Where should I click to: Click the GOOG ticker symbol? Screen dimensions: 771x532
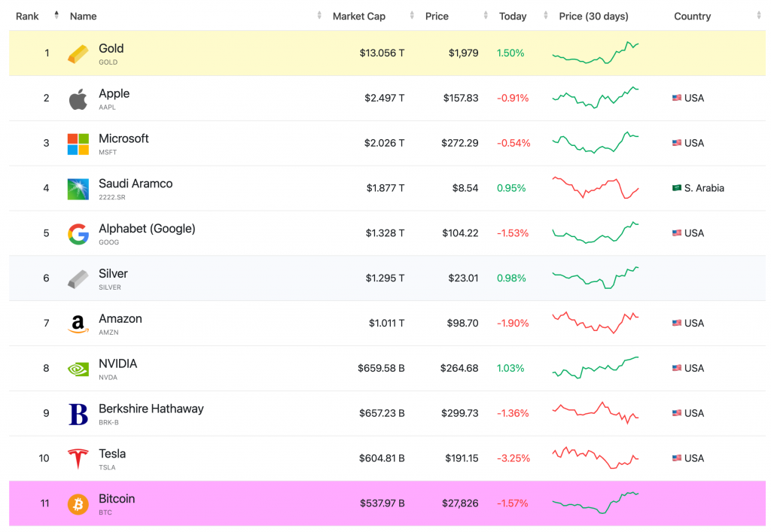pyautogui.click(x=108, y=242)
